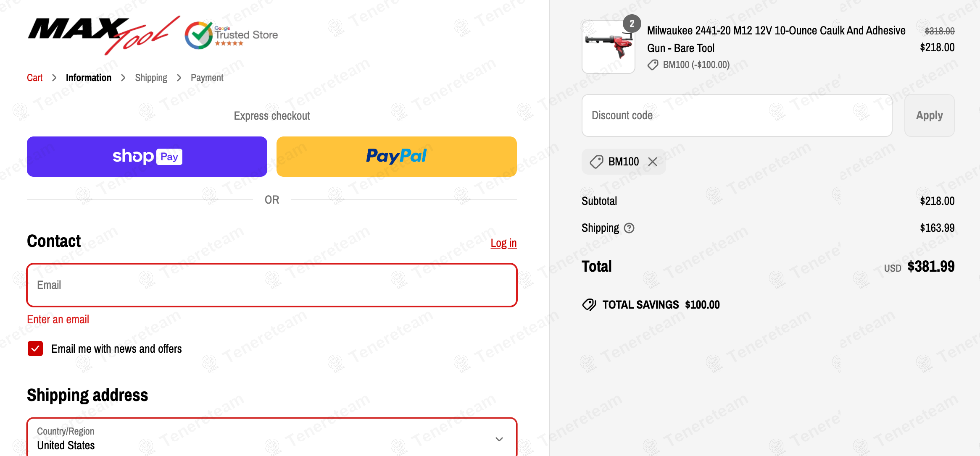Image resolution: width=980 pixels, height=456 pixels.
Task: Click the Total Savings tag icon
Action: (589, 305)
